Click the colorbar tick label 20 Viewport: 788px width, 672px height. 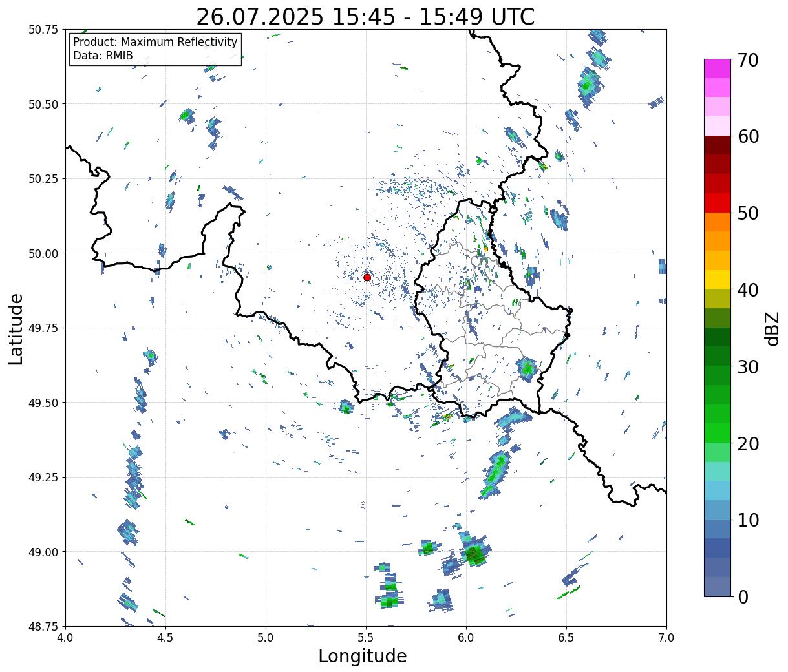point(748,444)
